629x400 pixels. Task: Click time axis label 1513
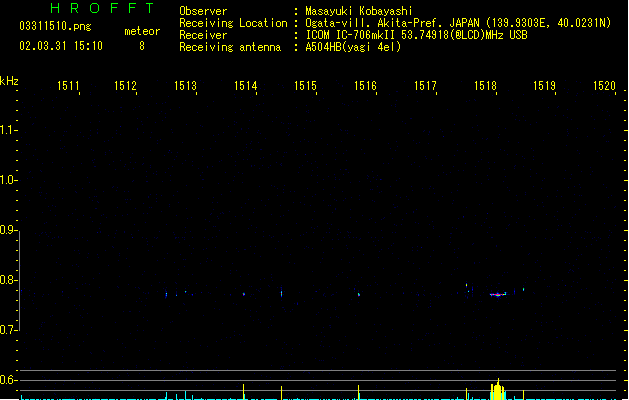coord(185,86)
